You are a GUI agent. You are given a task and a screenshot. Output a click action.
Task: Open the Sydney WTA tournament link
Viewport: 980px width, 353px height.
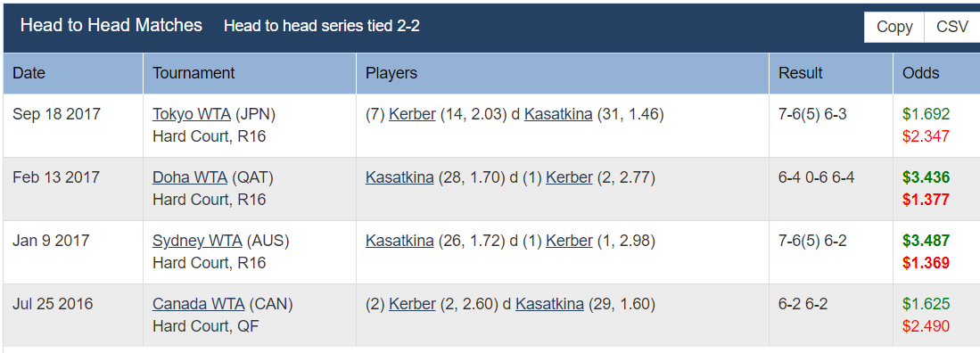197,241
